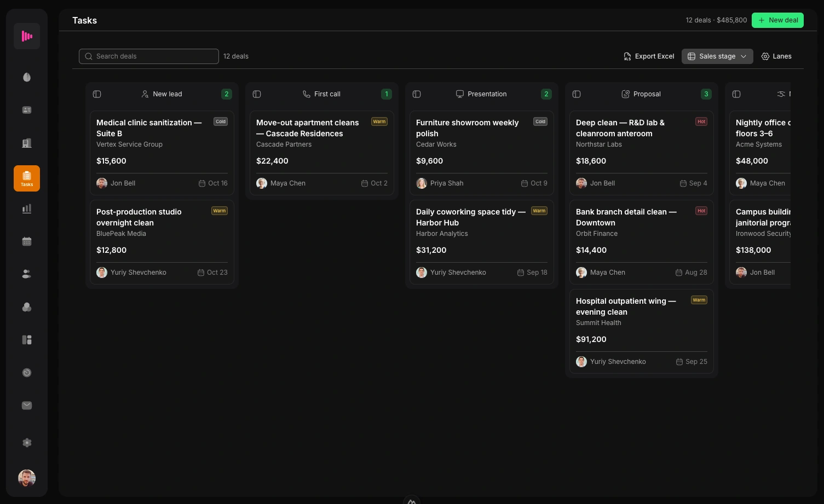Focus the Search deals field
The image size is (824, 504).
click(x=149, y=56)
